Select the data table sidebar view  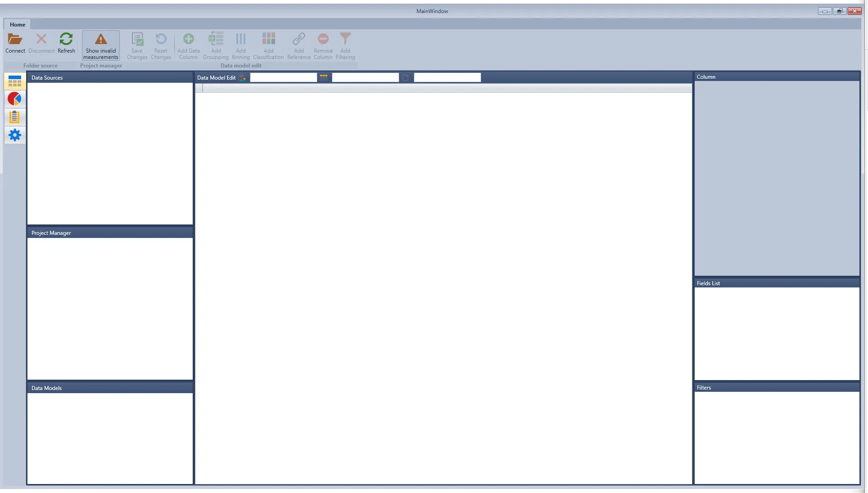15,81
